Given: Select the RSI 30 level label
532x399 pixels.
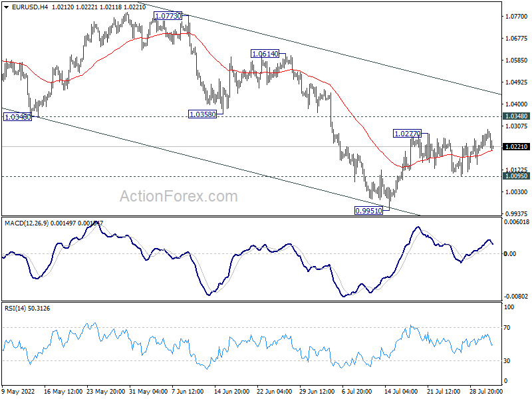Looking at the screenshot, I should pos(507,361).
